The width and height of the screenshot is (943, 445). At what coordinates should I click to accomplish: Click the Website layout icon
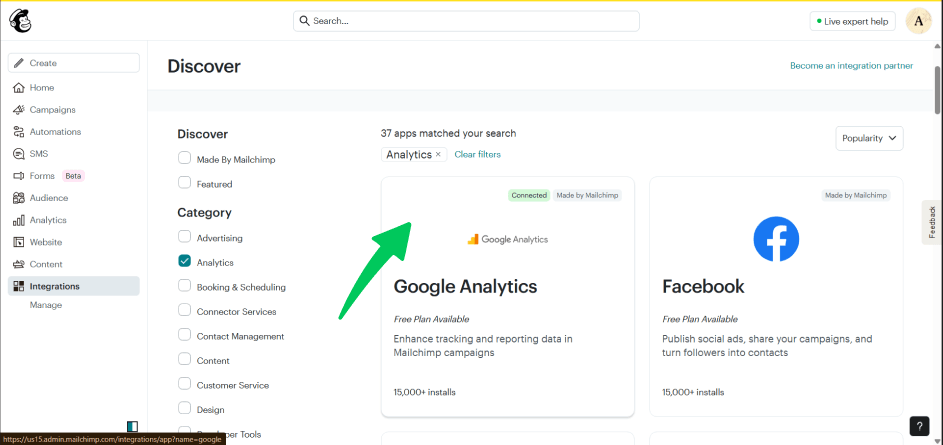[19, 242]
